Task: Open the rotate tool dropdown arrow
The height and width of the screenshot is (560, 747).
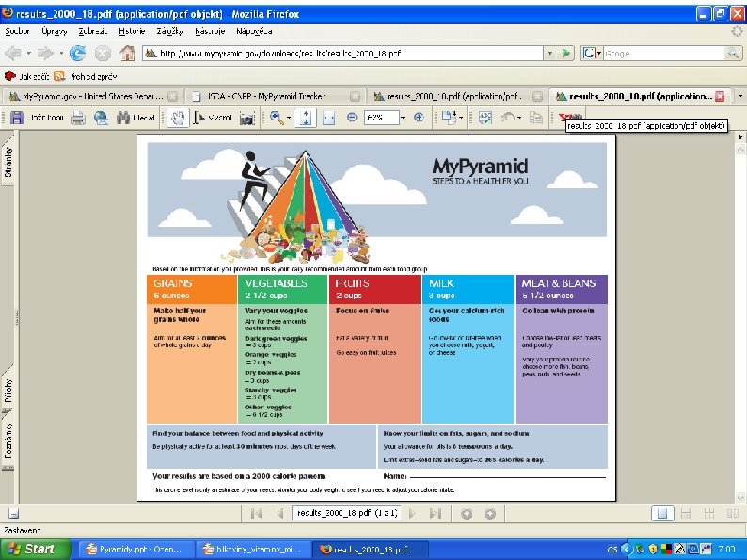Action: pos(461,118)
